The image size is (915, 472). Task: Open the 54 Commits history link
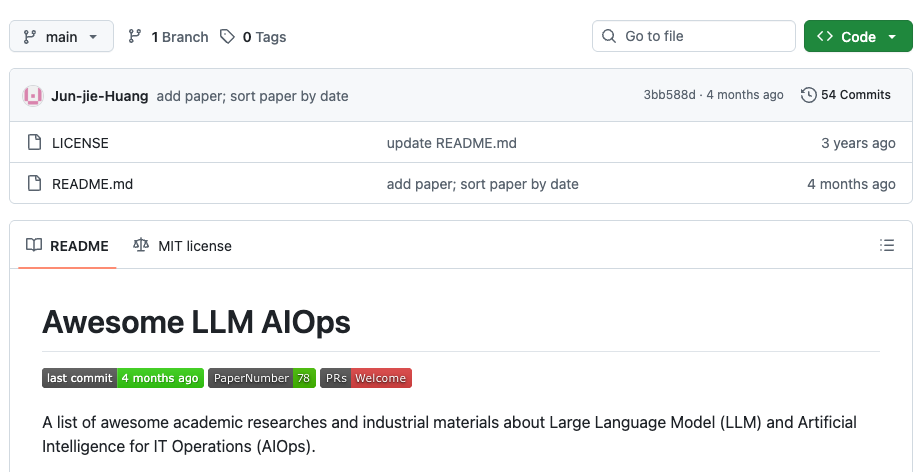[x=846, y=95]
